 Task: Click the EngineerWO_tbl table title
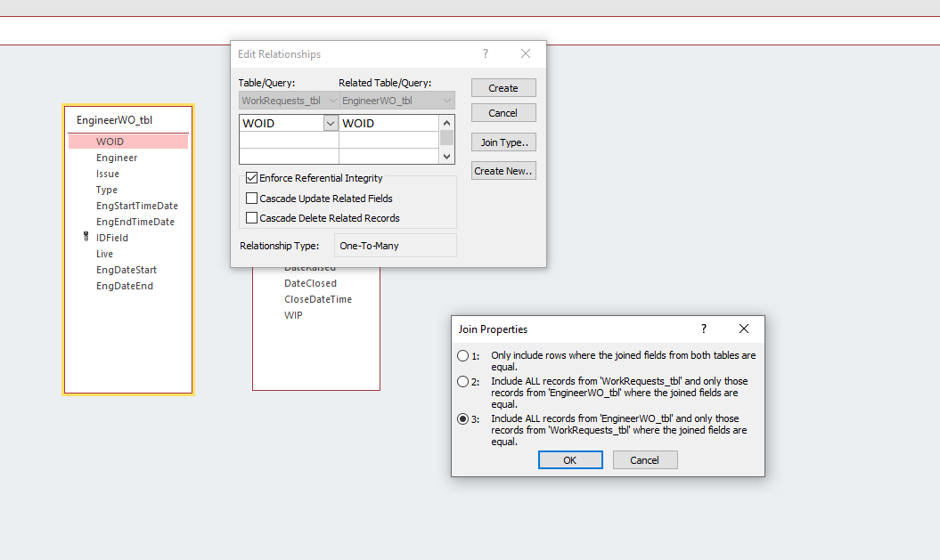pyautogui.click(x=115, y=120)
